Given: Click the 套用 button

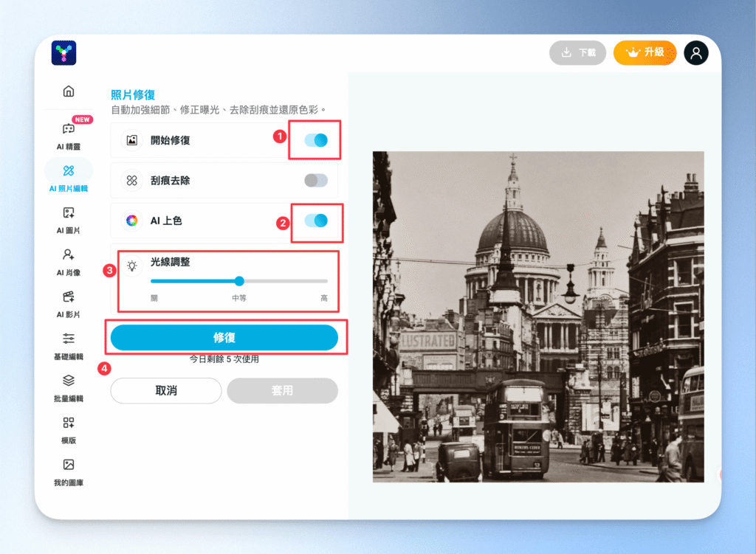Looking at the screenshot, I should point(282,391).
